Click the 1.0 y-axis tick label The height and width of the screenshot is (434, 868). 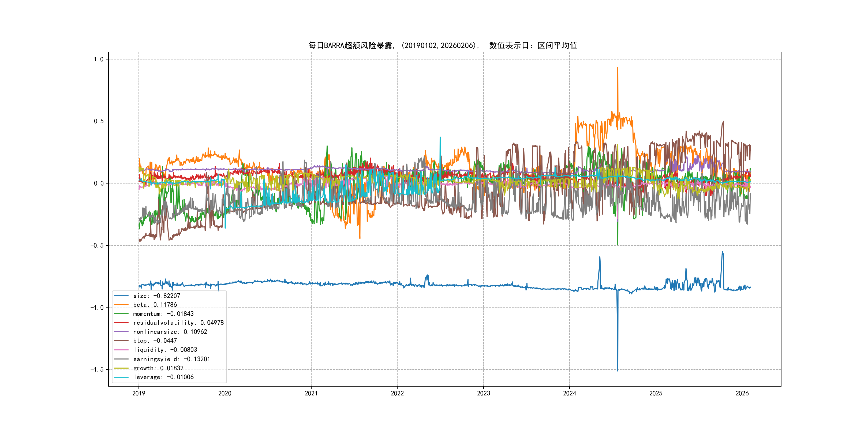[98, 59]
